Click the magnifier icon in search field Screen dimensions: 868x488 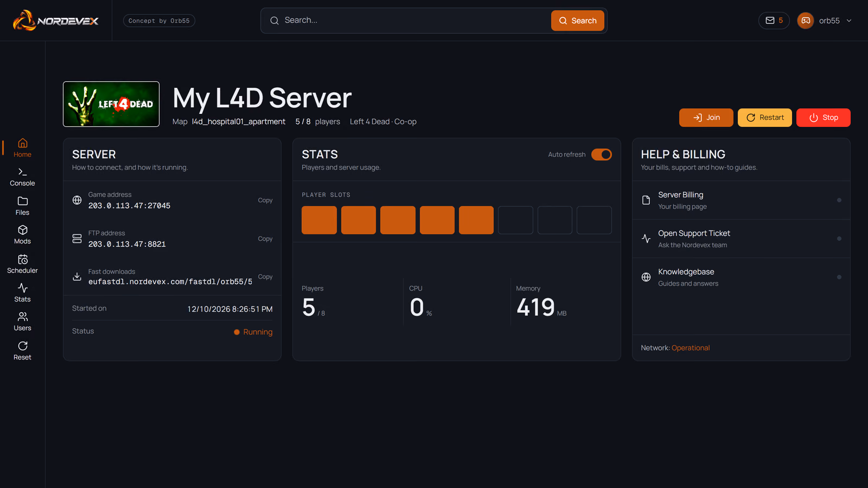click(275, 21)
